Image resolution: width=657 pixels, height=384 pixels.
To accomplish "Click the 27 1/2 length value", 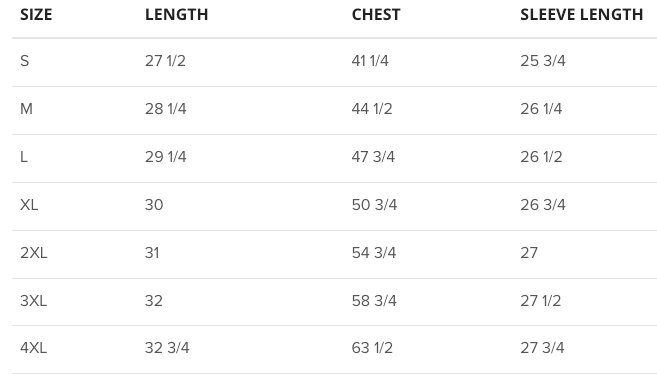I will click(165, 61).
